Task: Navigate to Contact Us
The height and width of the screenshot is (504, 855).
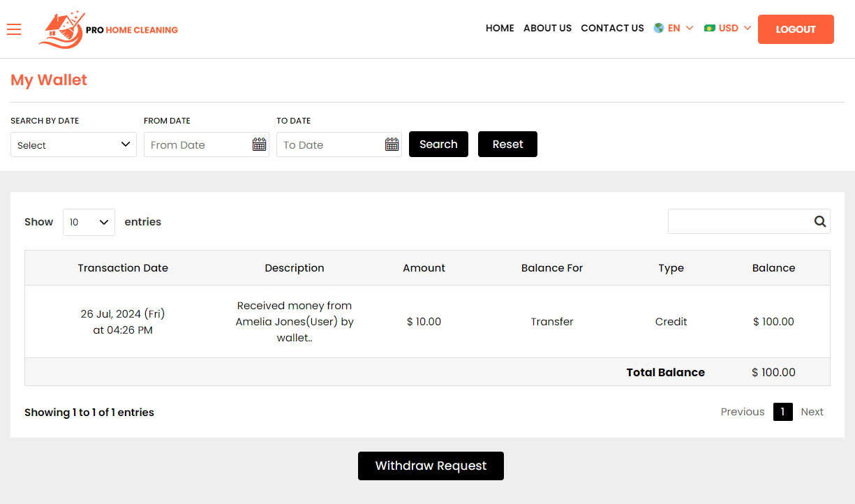Action: 612,28
